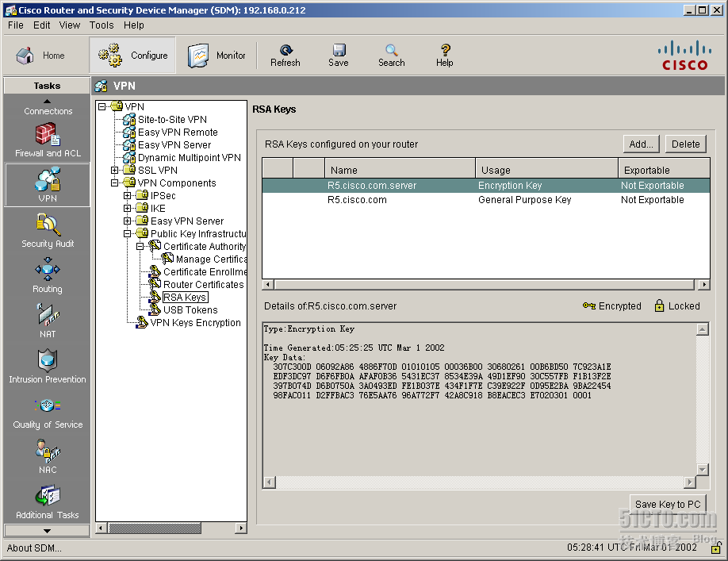Refresh the router configuration
The height and width of the screenshot is (561, 728).
(285, 56)
